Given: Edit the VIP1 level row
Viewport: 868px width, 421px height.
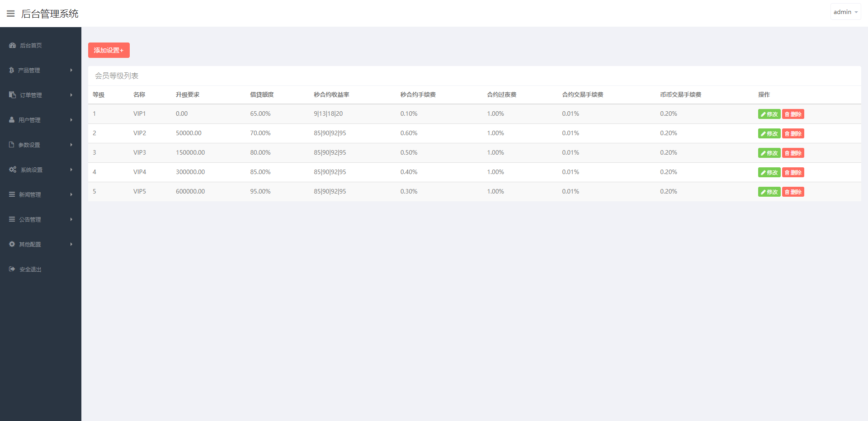Looking at the screenshot, I should 769,114.
